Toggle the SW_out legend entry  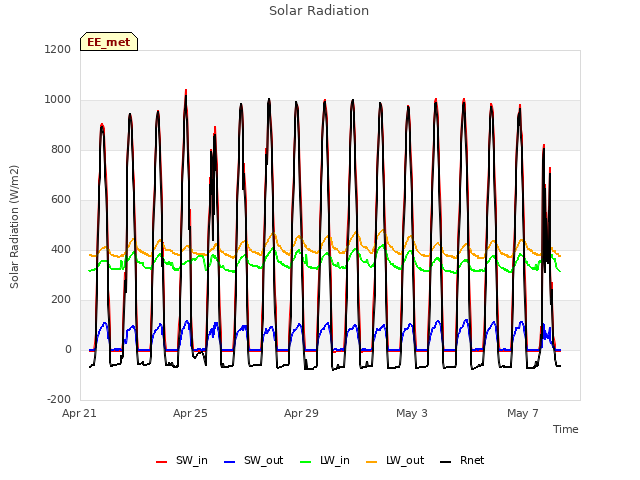coord(253,460)
